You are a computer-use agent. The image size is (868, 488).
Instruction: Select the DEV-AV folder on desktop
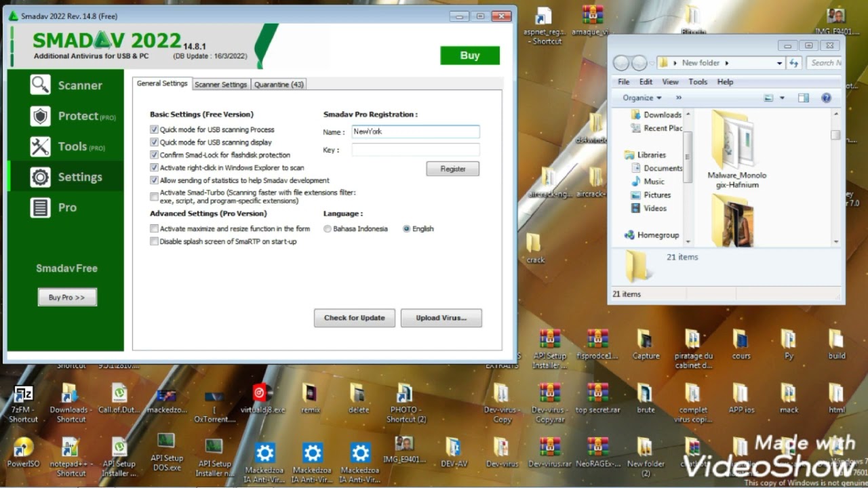point(453,453)
